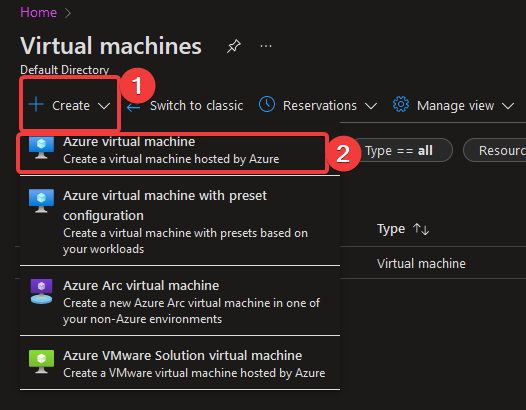Click the Type column sort arrows

tap(421, 229)
